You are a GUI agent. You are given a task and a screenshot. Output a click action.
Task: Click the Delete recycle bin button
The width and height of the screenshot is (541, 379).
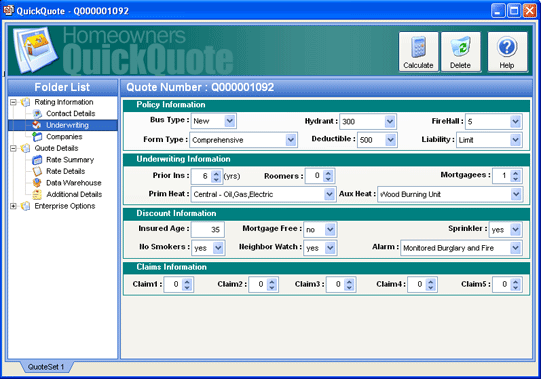point(461,52)
